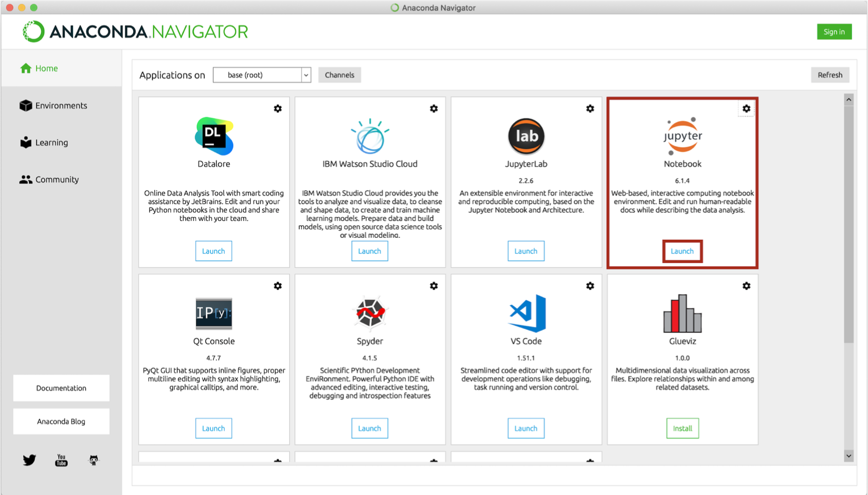The width and height of the screenshot is (868, 495).
Task: Click the green Sign in button
Action: click(x=834, y=32)
